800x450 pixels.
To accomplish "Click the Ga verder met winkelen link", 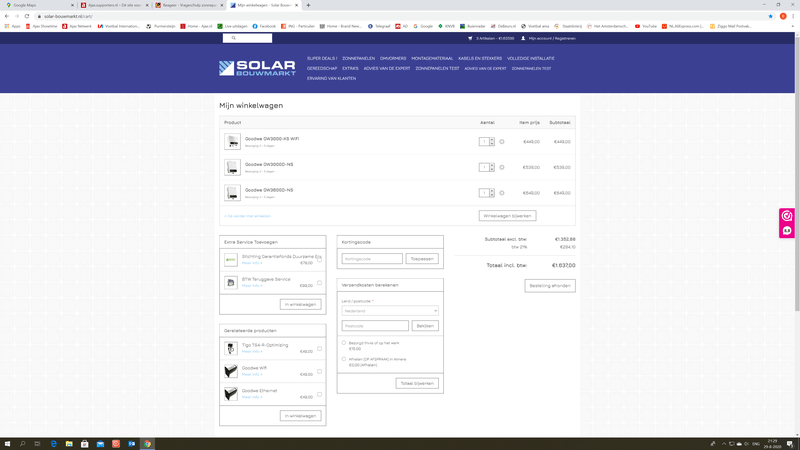I will click(247, 216).
